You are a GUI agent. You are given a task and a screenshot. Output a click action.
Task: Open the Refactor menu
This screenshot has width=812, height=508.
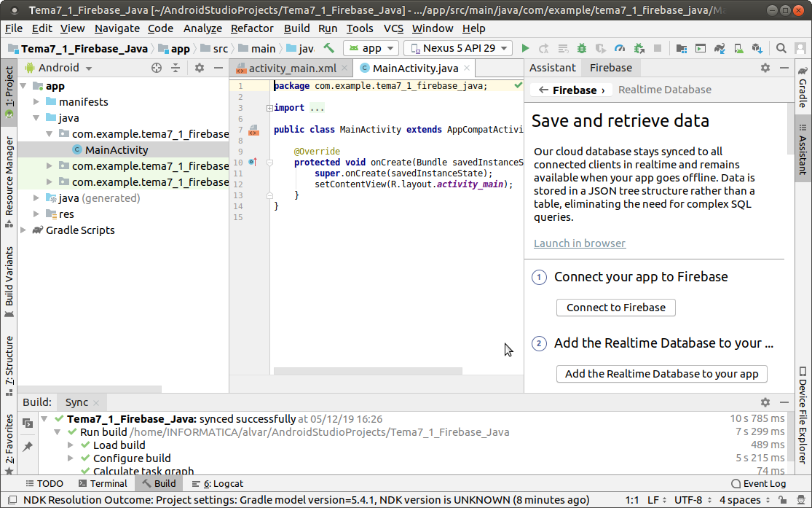coord(252,28)
